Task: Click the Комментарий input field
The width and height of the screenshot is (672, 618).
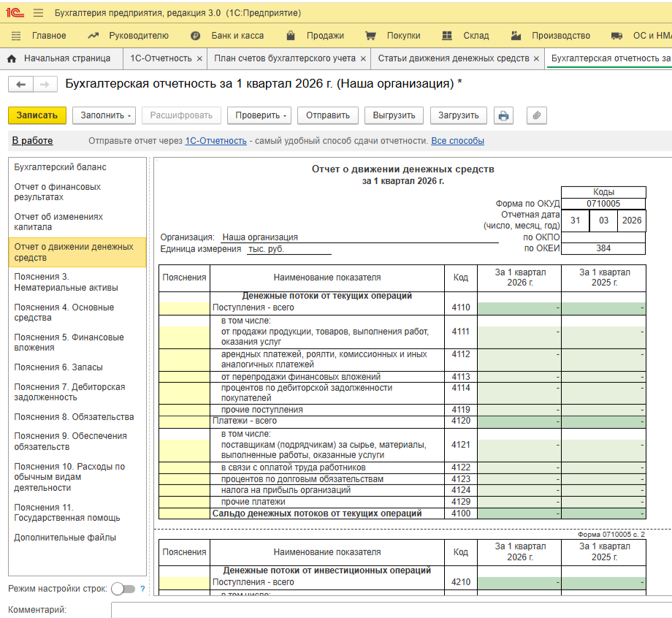Action: click(x=391, y=610)
